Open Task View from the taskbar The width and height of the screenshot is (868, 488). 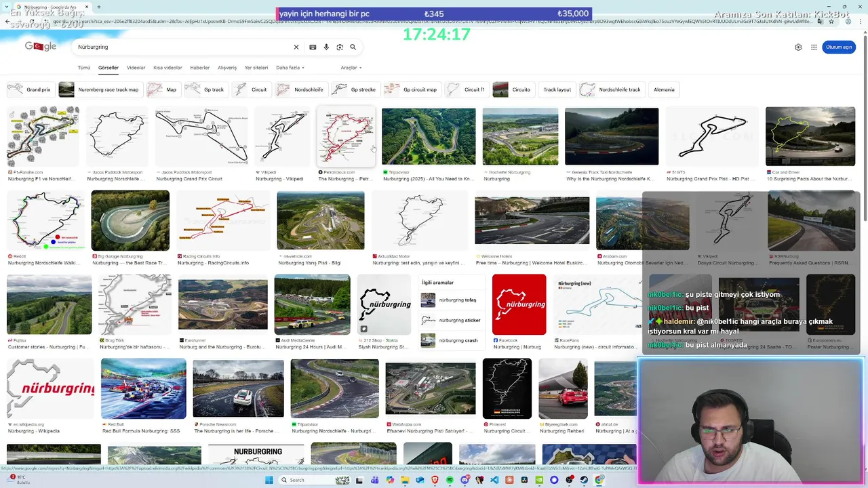pyautogui.click(x=359, y=480)
